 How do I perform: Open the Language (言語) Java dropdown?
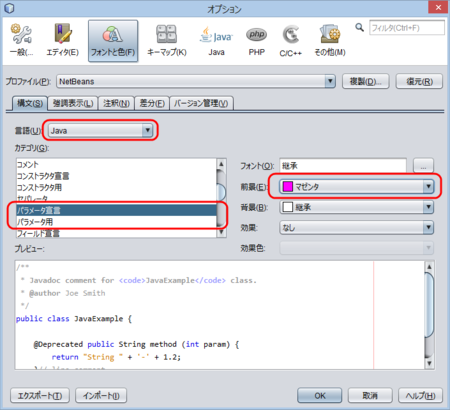click(x=100, y=130)
